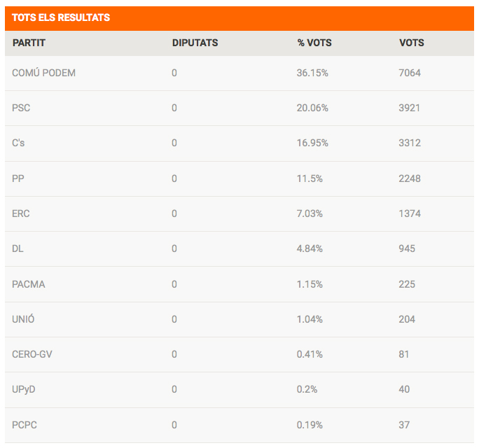Select the 2248 votes cell
This screenshot has width=479, height=448.
(x=410, y=178)
